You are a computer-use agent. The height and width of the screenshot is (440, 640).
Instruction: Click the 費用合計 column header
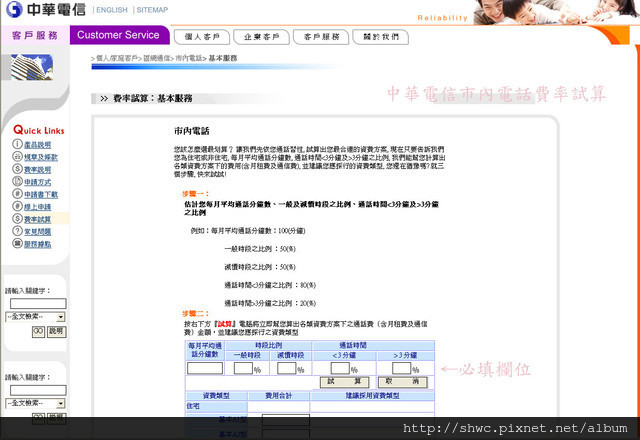click(x=278, y=396)
